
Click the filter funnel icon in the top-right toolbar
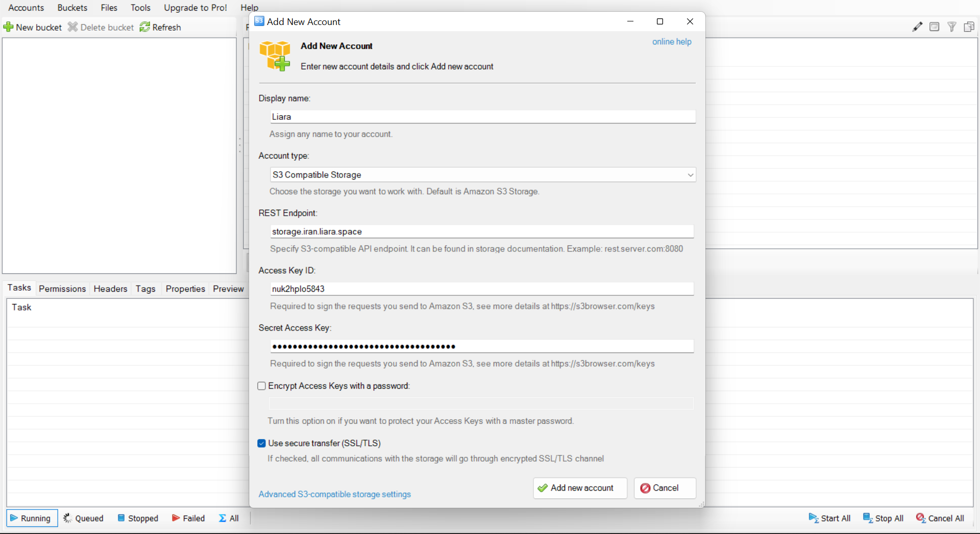pyautogui.click(x=951, y=27)
